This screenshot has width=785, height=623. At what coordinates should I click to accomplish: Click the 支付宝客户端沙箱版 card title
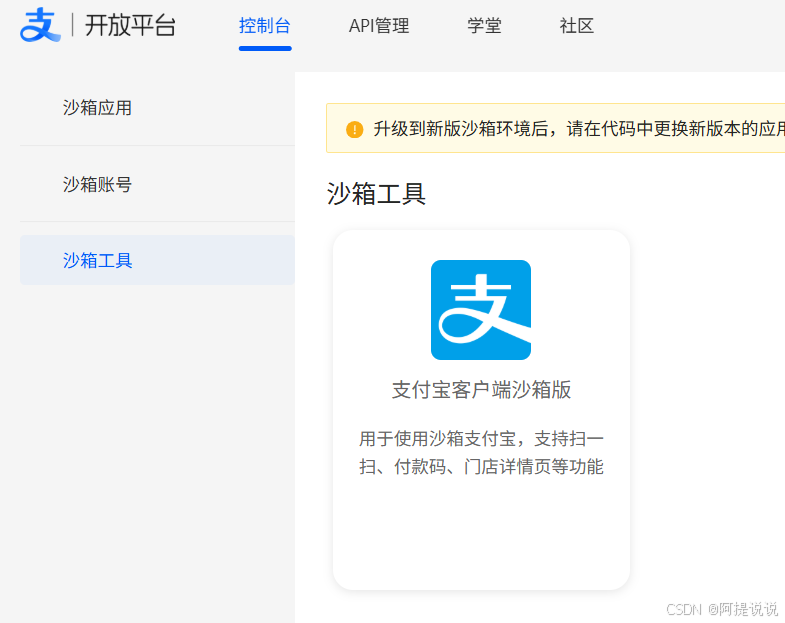481,390
